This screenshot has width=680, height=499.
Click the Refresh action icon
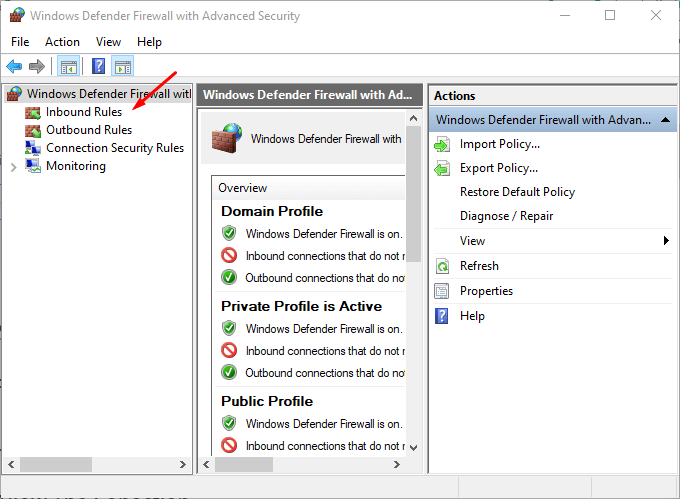(x=442, y=266)
